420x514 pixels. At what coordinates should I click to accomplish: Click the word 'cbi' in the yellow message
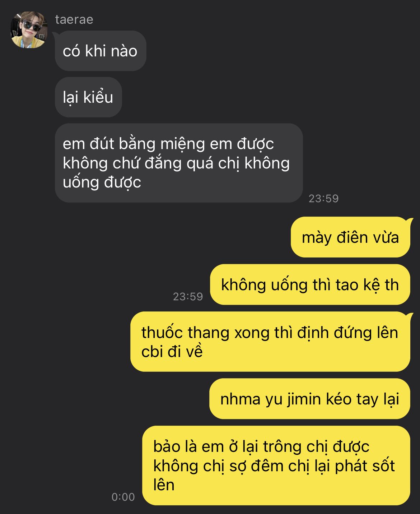tap(152, 351)
